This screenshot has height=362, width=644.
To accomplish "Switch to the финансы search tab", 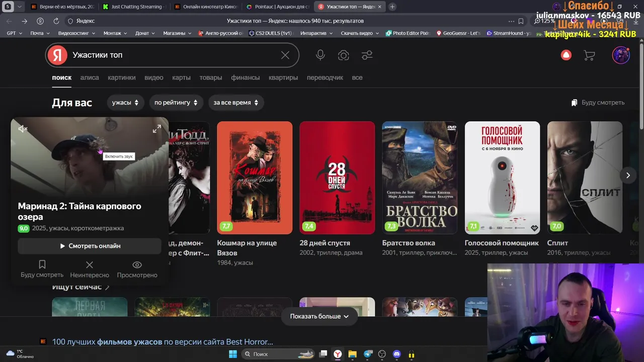I will coord(246,77).
